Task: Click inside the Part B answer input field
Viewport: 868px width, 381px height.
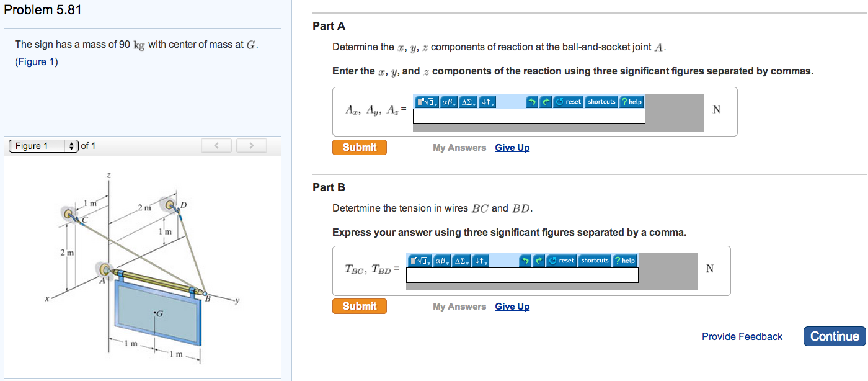Action: click(x=522, y=275)
